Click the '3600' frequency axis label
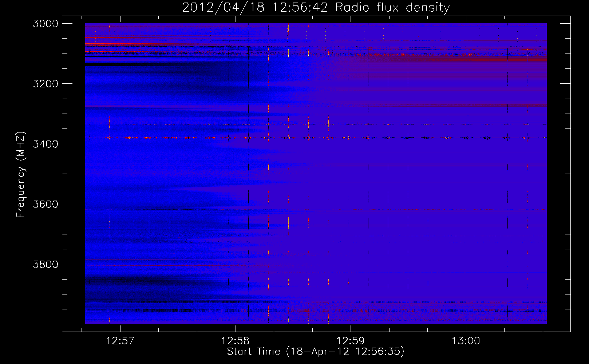 click(x=46, y=204)
